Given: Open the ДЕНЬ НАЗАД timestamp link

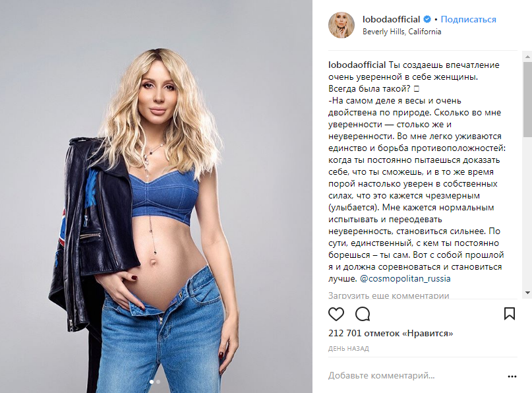Looking at the screenshot, I should point(349,349).
